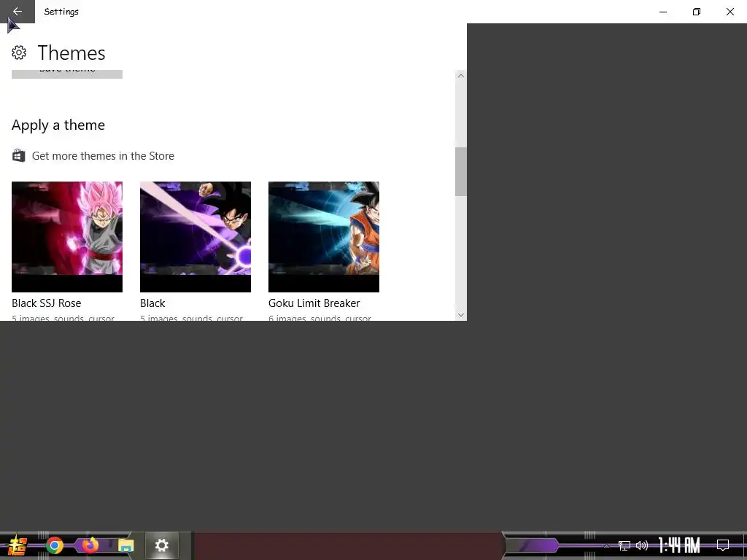Open Get more themes in the Store
Viewport: 747px width, 560px height.
(x=103, y=156)
